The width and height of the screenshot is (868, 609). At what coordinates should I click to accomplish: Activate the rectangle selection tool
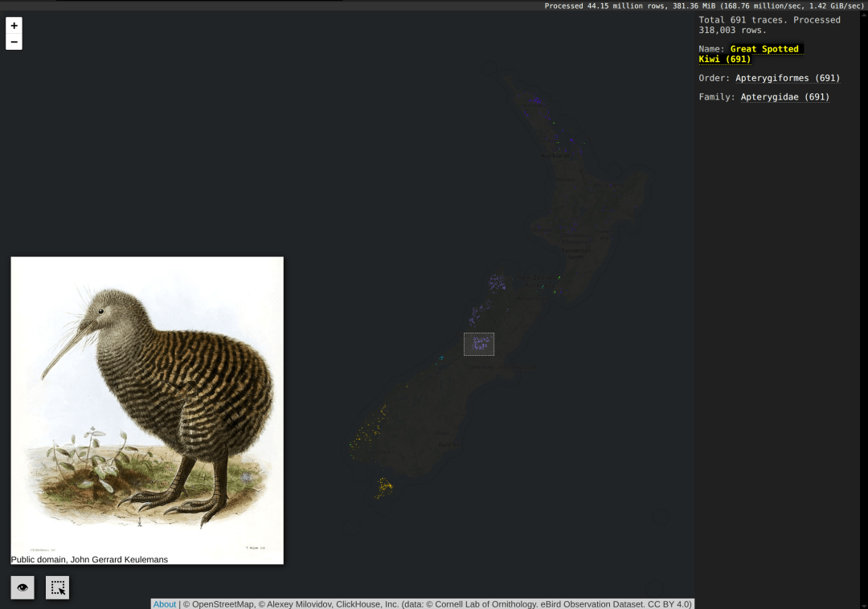pos(57,587)
